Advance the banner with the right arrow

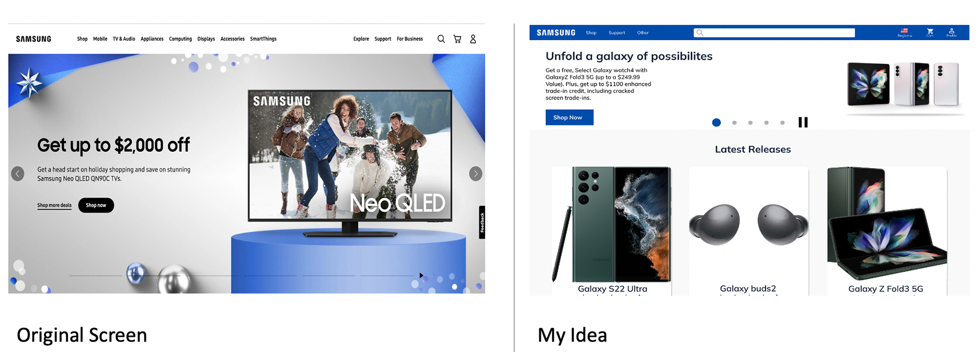[x=476, y=174]
